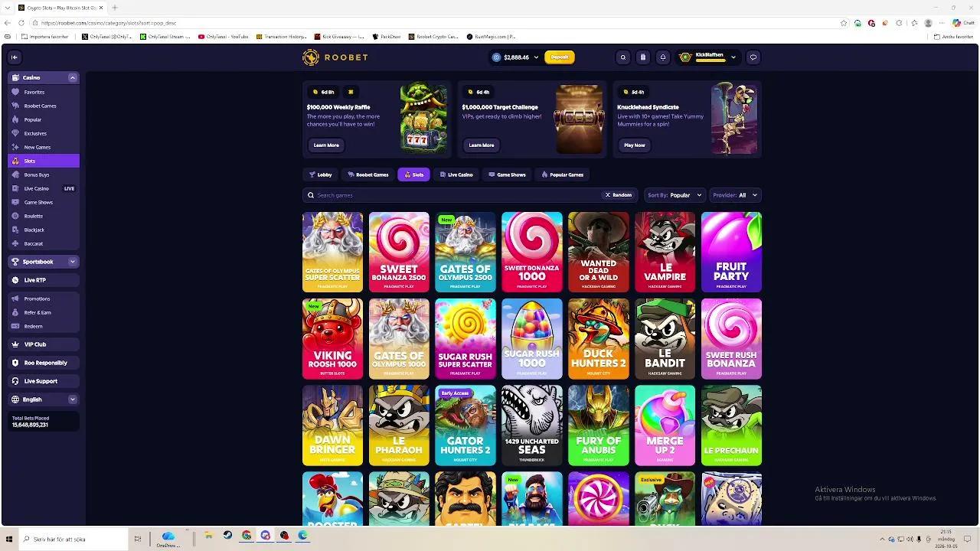Click the yellow Deposit button

tap(560, 57)
